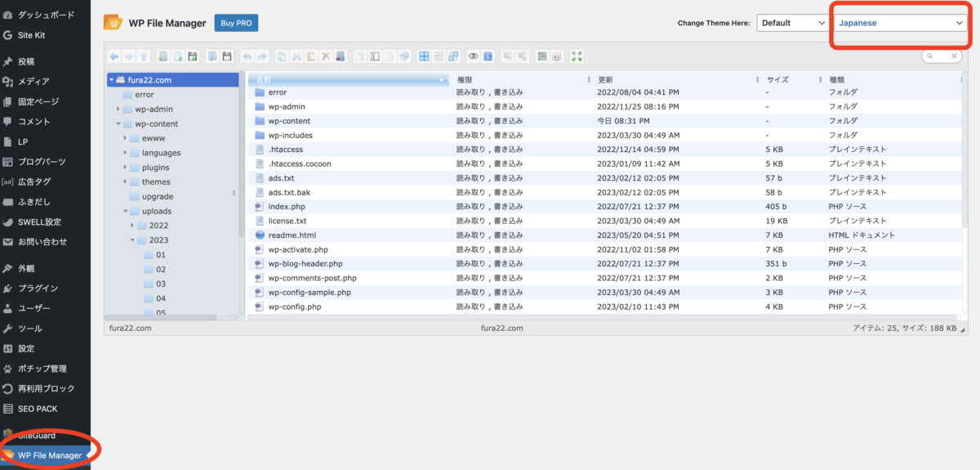Screen dimensions: 980x470
Task: Expand the ewww tree folder arrow
Action: click(126, 138)
